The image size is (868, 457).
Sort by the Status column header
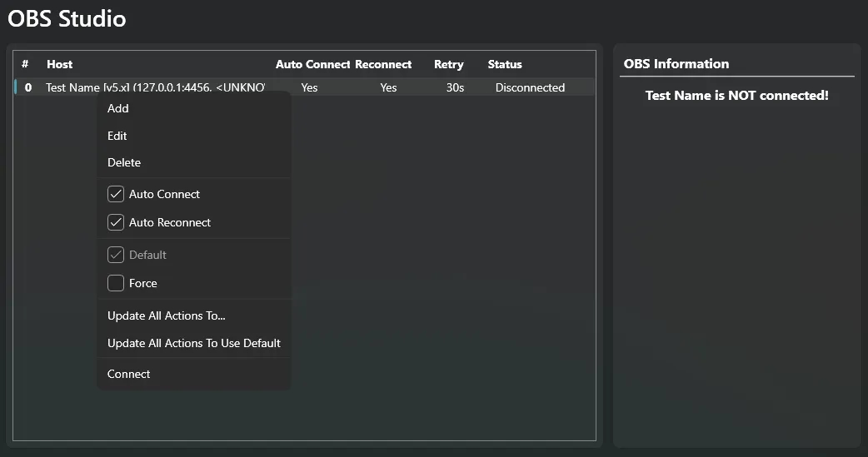click(x=505, y=64)
